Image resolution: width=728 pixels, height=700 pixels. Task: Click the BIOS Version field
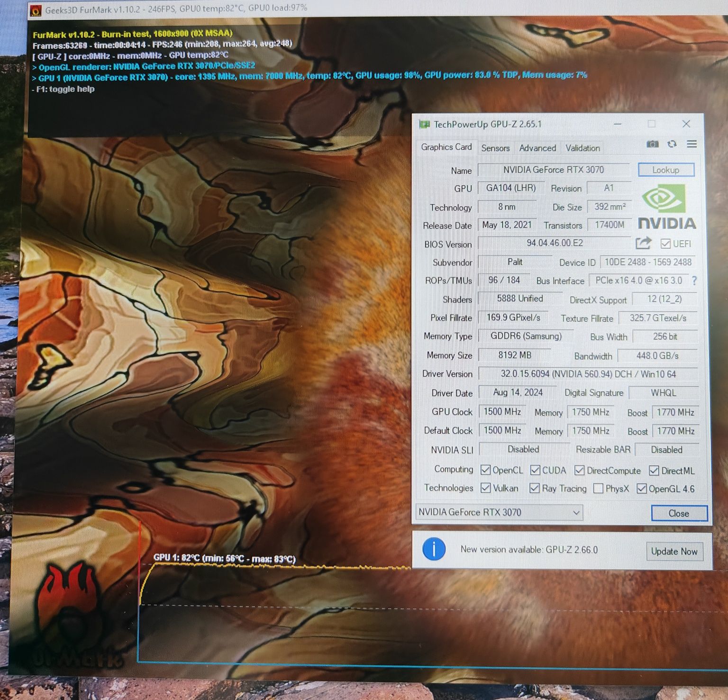click(x=555, y=243)
